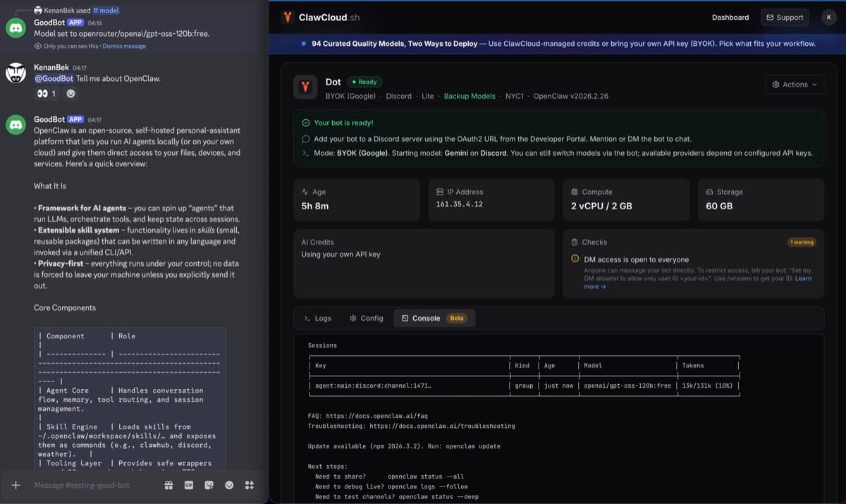Switch to the Logs tab

[317, 318]
